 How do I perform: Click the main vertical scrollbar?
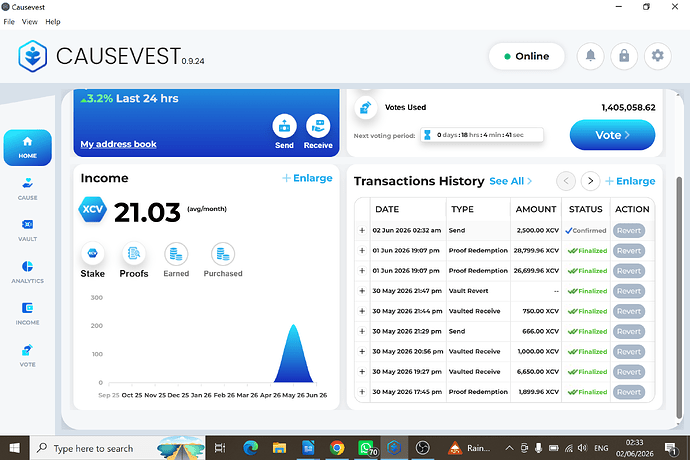(679, 297)
